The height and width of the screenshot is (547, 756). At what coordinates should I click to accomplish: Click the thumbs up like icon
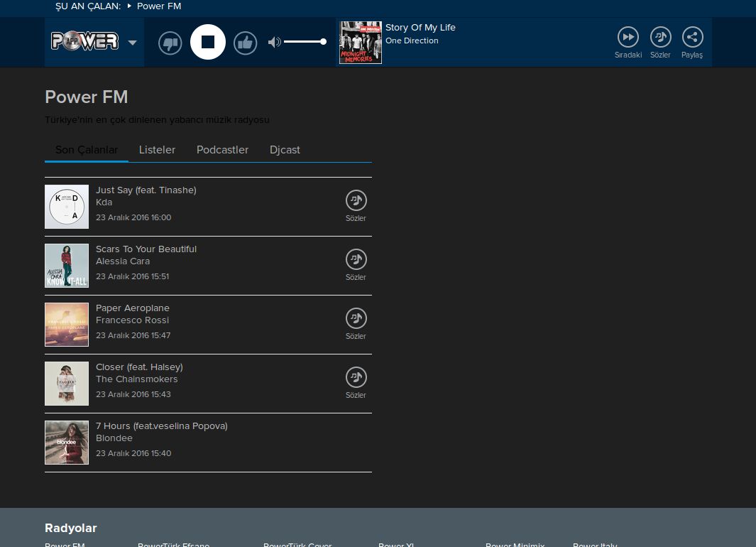[x=246, y=43]
